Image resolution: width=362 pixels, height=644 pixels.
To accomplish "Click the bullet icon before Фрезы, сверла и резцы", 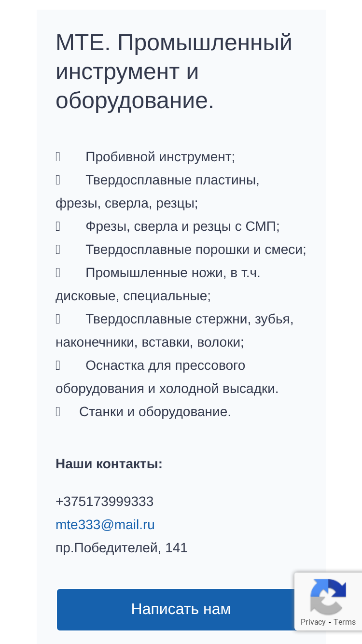I will [x=58, y=226].
